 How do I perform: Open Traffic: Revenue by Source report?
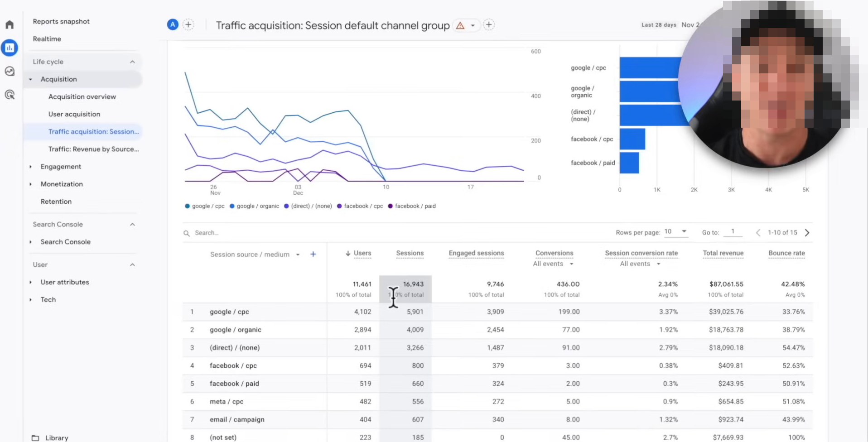click(x=94, y=149)
